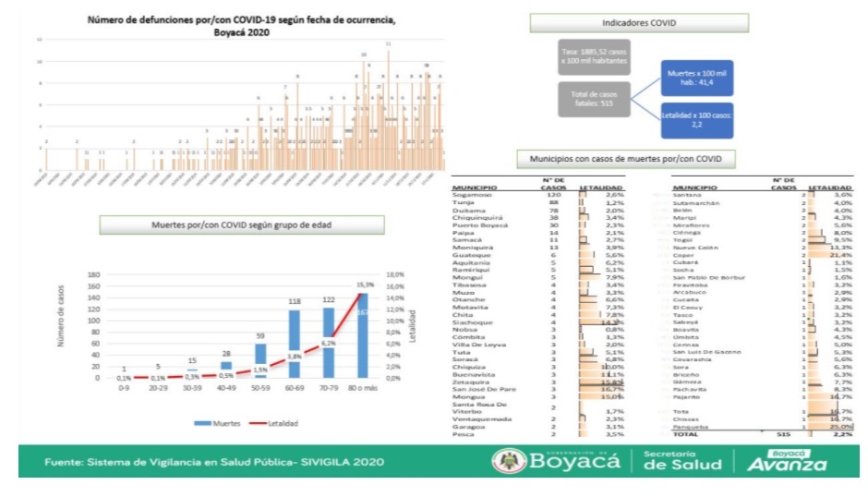Select the Sogamoso row in municipality table
This screenshot has height=497, width=868.
[x=537, y=195]
